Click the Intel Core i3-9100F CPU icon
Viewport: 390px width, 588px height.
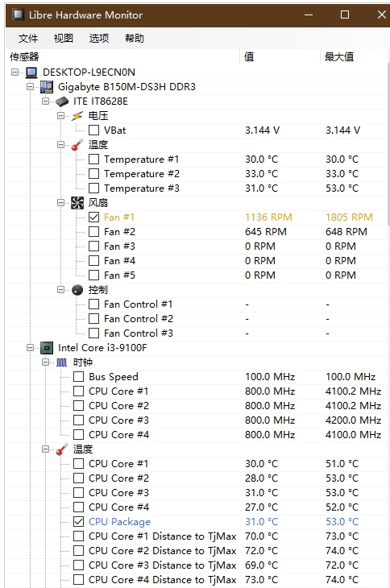click(x=47, y=348)
